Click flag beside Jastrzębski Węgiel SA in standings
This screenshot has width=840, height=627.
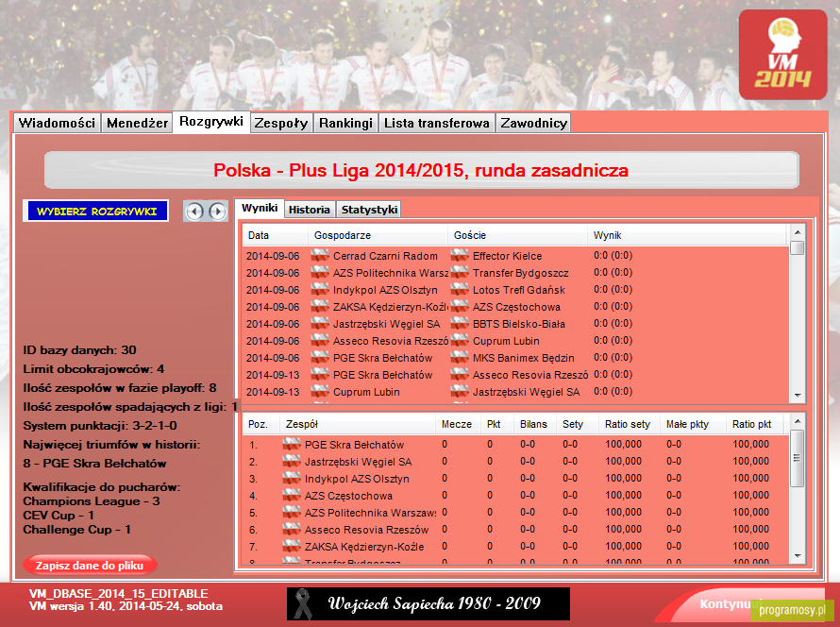[x=292, y=462]
